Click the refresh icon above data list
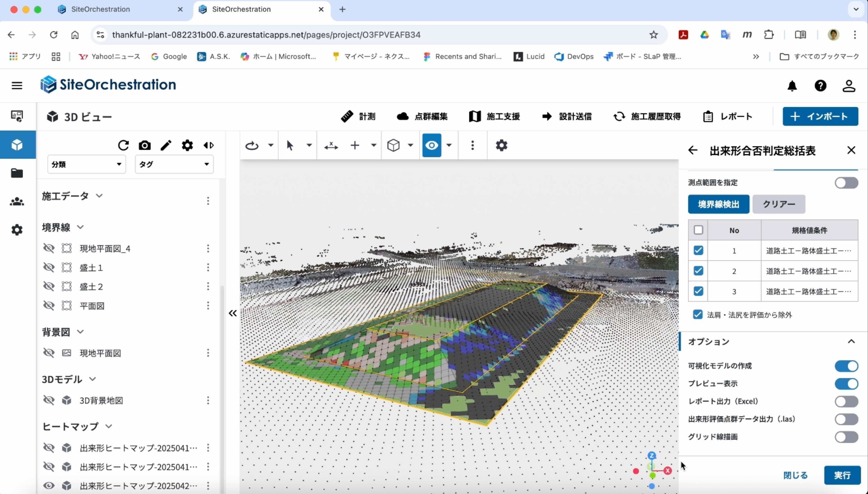 point(123,145)
